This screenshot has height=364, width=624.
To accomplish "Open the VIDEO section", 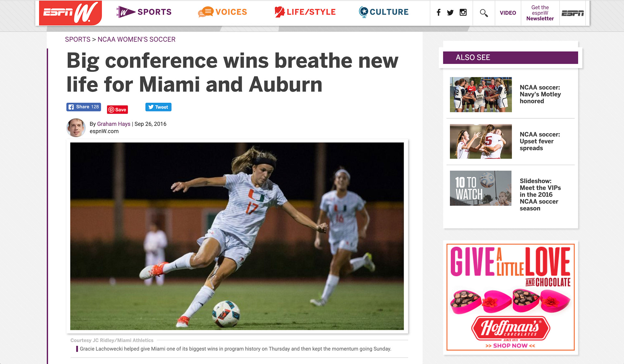I will (508, 13).
